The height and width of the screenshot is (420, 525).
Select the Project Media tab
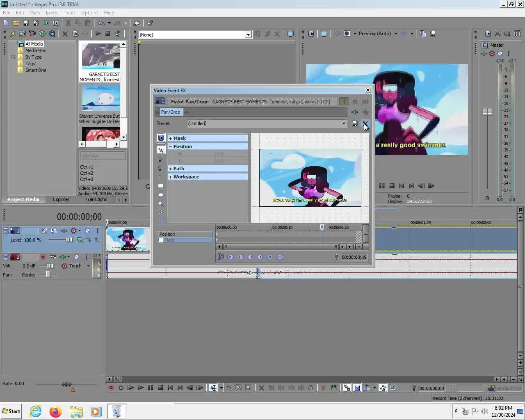click(x=23, y=200)
